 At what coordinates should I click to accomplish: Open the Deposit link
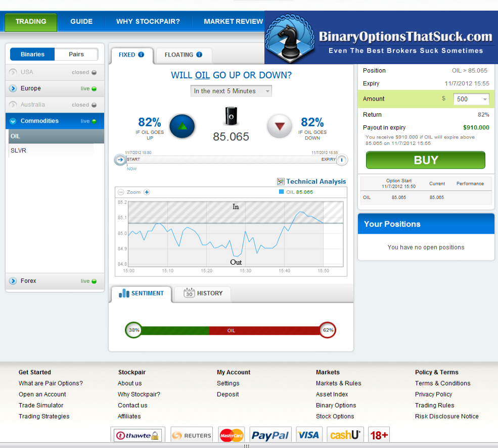click(x=228, y=394)
